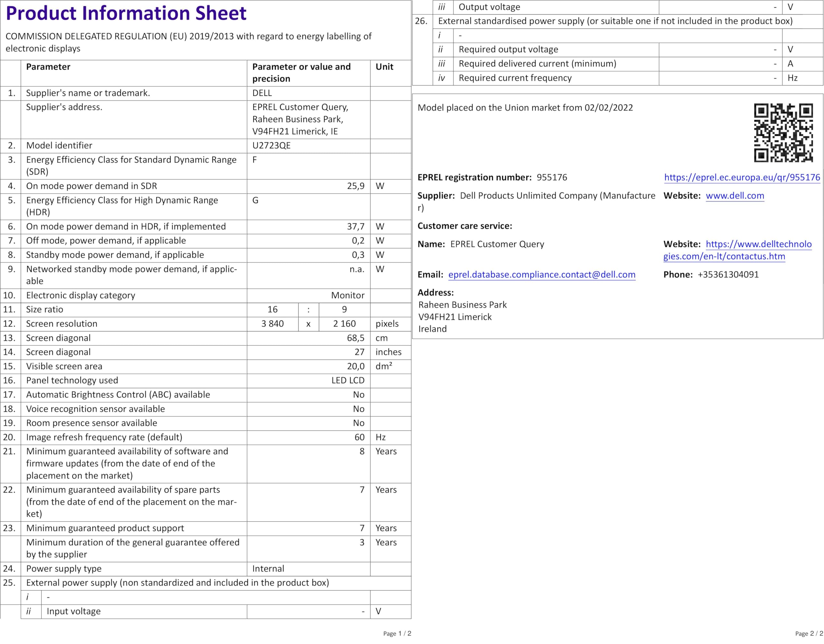Select the 25,9 W SDR power value
Viewport: 824px width, 644px height.
(x=355, y=186)
